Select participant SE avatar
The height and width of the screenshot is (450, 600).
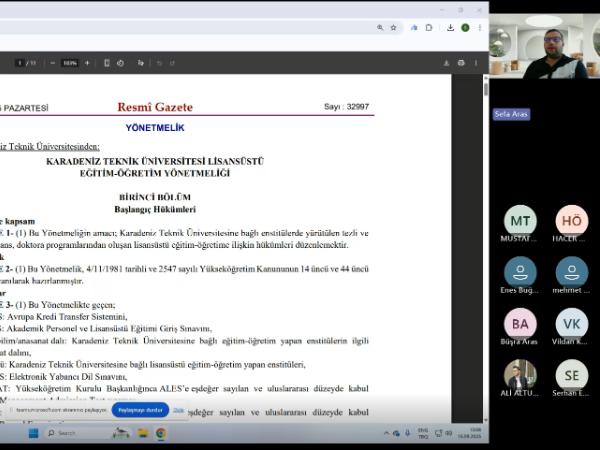pyautogui.click(x=572, y=375)
